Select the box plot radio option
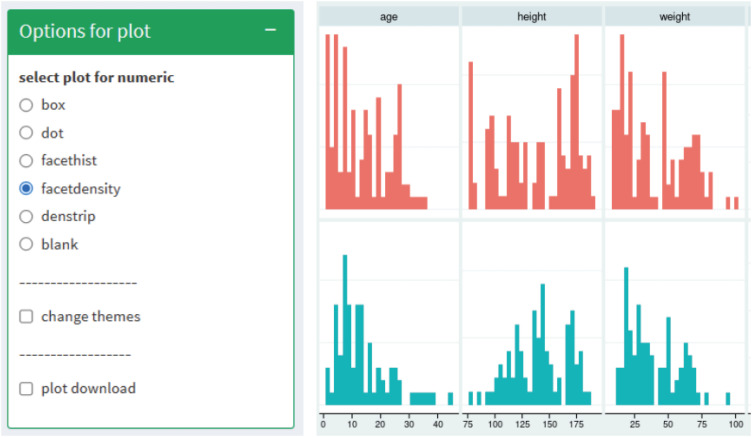 coord(27,104)
